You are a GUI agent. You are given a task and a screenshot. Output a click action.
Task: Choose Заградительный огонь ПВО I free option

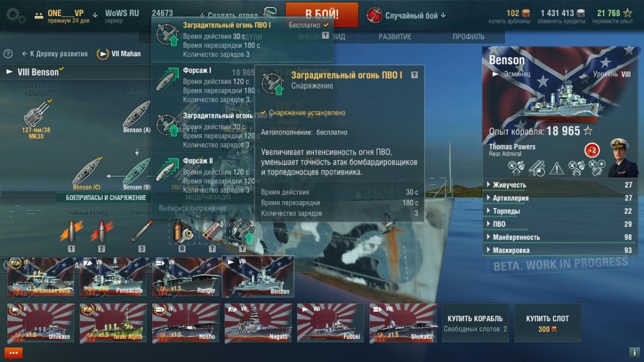[243, 40]
